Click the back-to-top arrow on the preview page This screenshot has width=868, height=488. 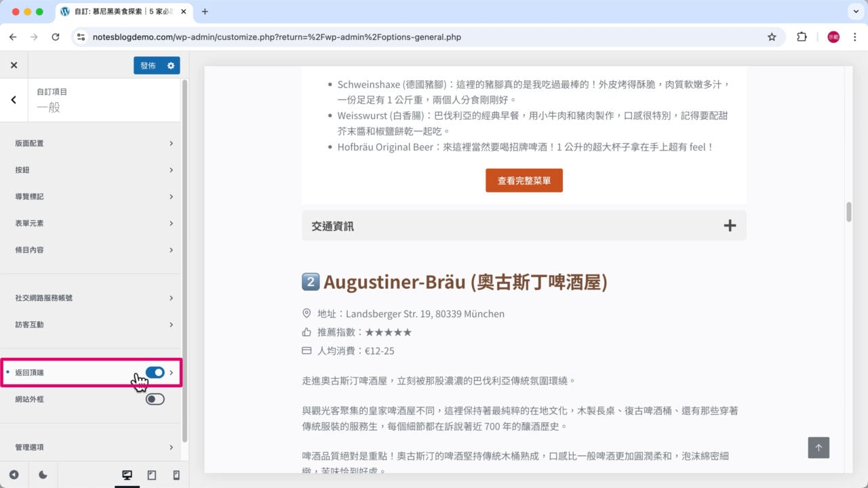click(x=818, y=447)
